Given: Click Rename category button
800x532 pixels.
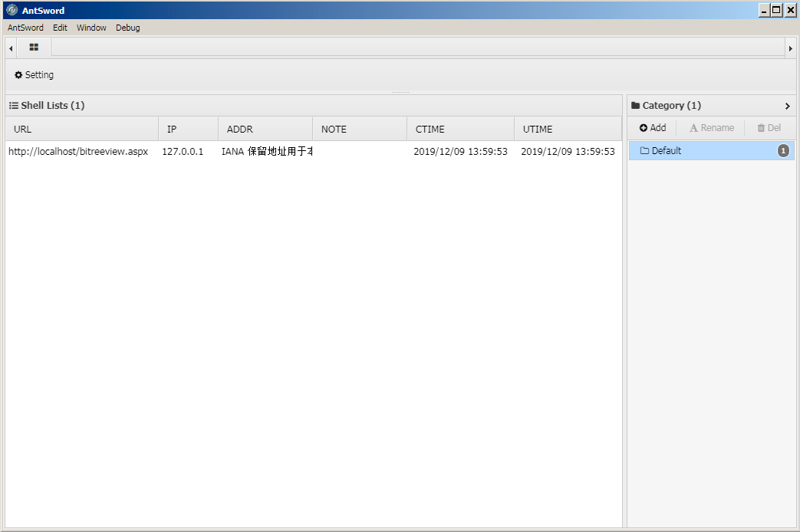Looking at the screenshot, I should click(x=712, y=128).
